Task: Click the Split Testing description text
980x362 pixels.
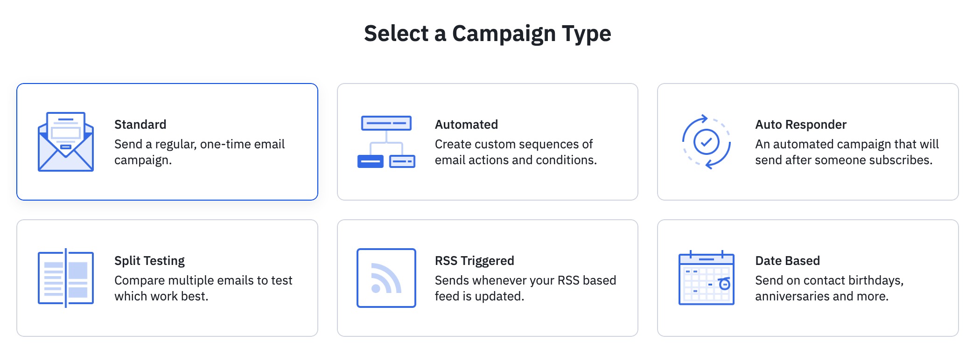Action: (203, 288)
